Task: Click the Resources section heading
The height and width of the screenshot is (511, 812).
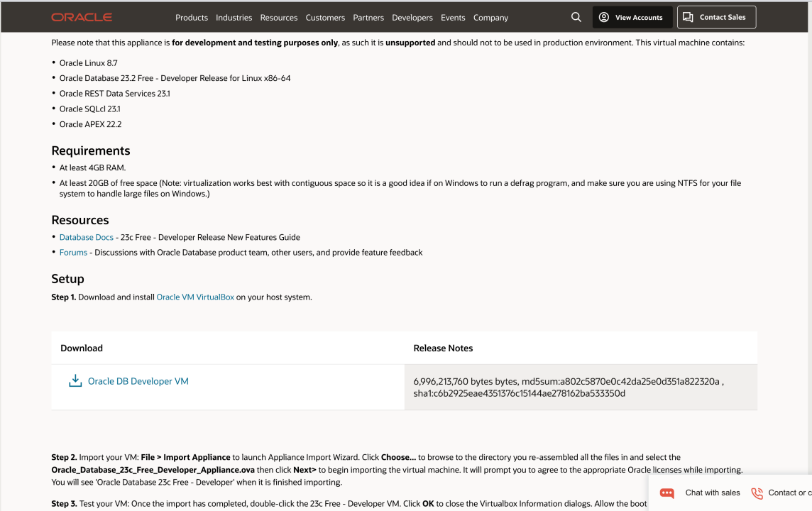Action: (80, 220)
